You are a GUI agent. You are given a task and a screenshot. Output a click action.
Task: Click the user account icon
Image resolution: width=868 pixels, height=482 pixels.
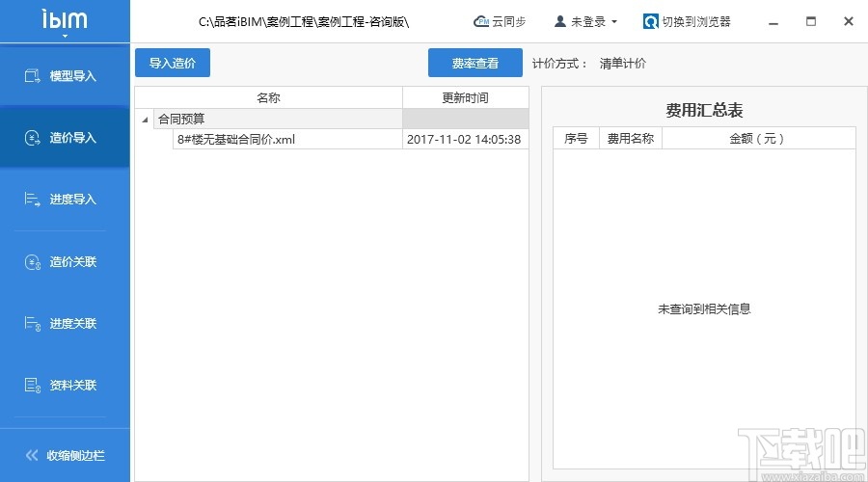560,21
